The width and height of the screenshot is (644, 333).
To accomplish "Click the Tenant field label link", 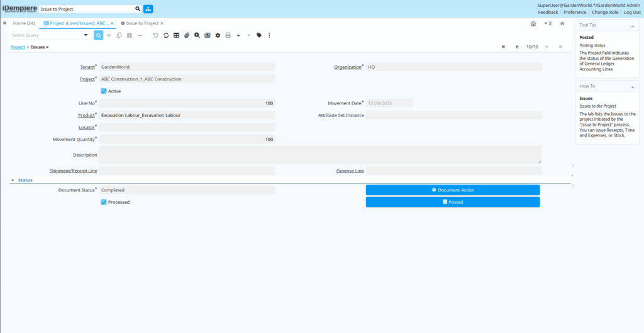I will [x=87, y=67].
